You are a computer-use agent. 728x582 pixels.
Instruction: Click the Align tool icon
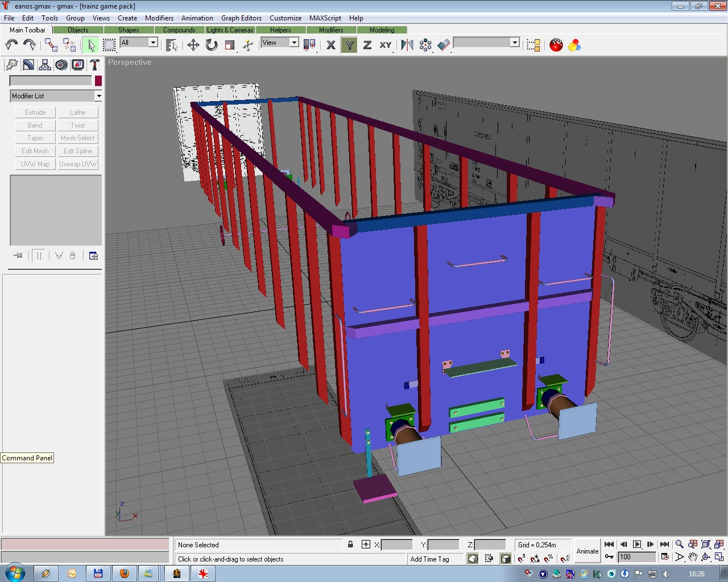click(444, 45)
